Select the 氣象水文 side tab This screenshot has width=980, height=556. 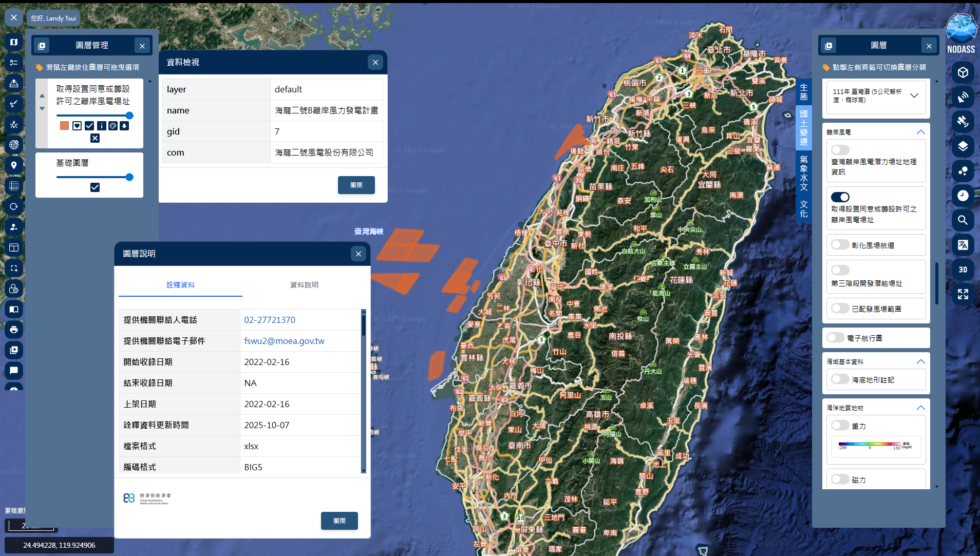point(803,173)
